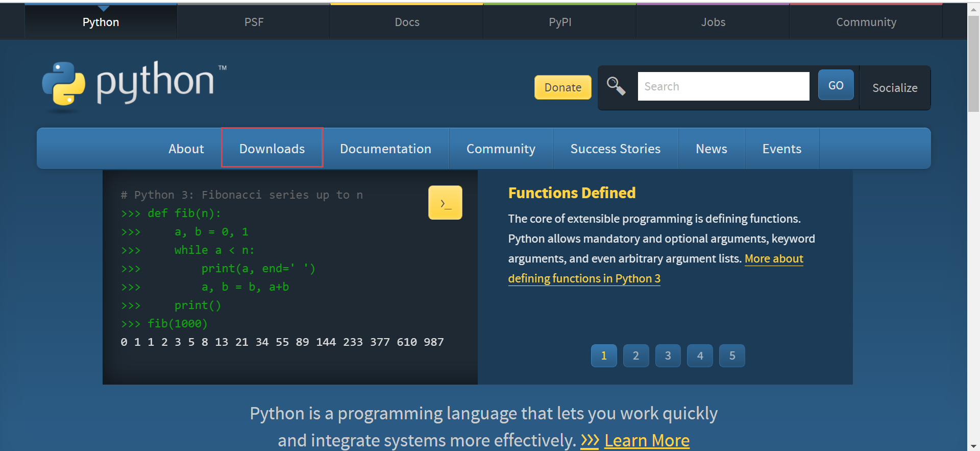The width and height of the screenshot is (980, 451).
Task: Open the Python top tab
Action: [101, 22]
